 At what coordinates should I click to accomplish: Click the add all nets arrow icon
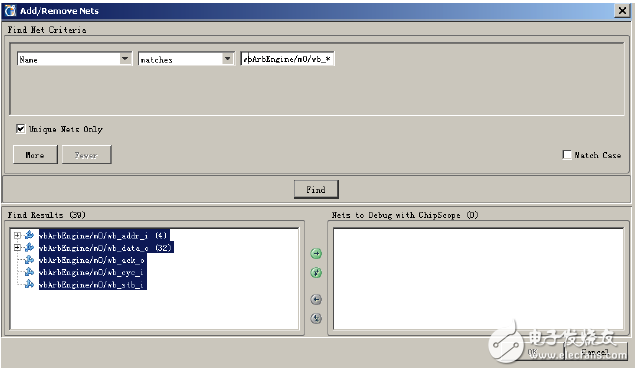316,272
